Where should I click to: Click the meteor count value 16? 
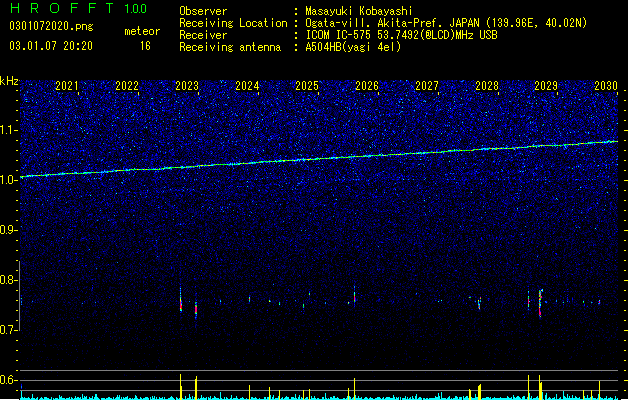tap(145, 46)
